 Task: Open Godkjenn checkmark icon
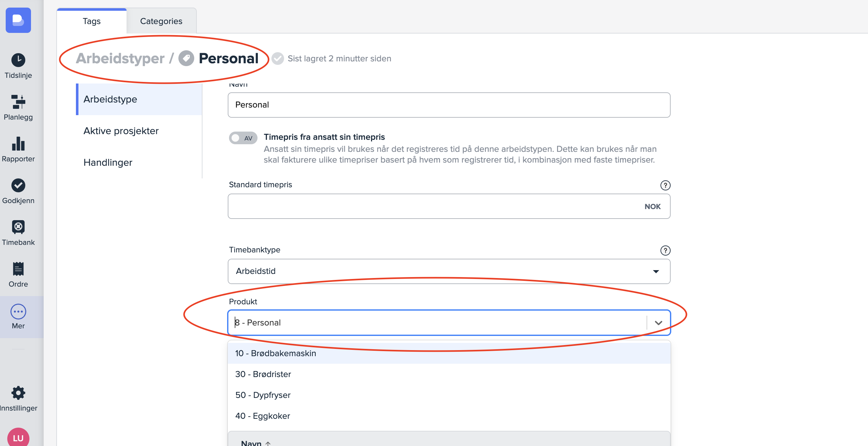click(18, 185)
